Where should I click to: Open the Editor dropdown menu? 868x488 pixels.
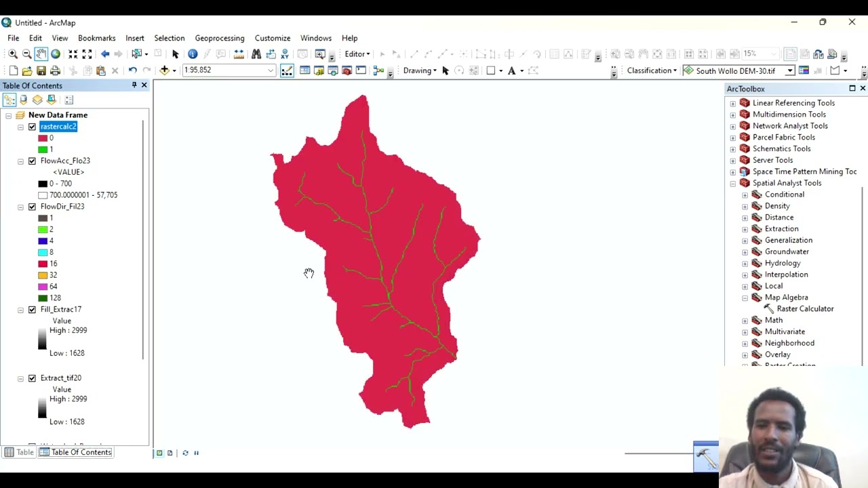click(x=357, y=54)
